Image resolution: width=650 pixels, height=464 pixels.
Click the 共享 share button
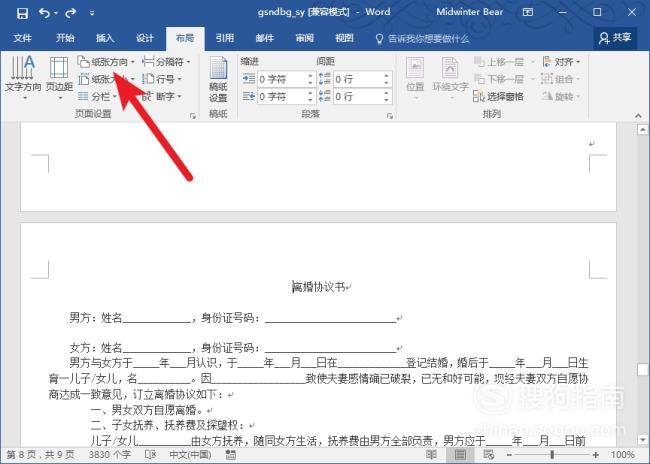615,38
